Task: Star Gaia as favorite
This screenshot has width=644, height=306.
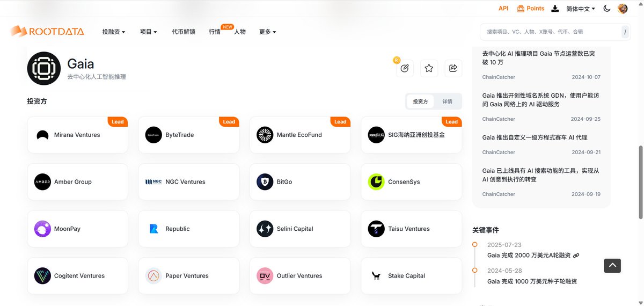Action: (429, 68)
